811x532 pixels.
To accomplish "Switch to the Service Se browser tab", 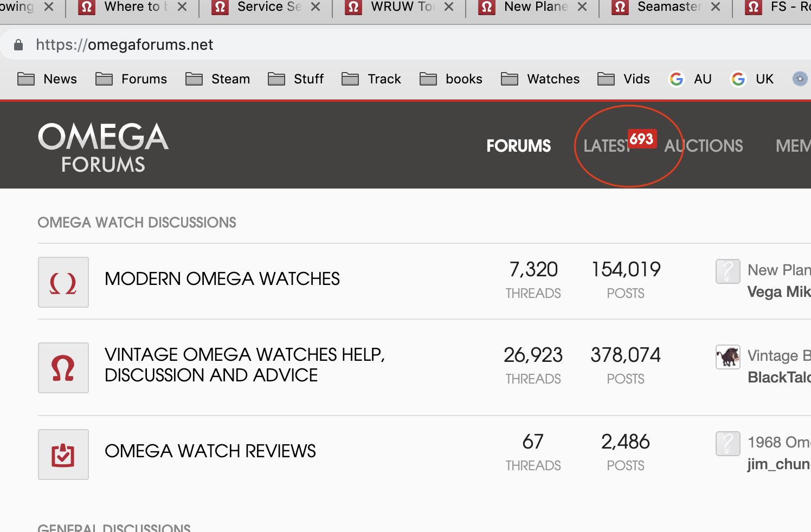I will (259, 7).
